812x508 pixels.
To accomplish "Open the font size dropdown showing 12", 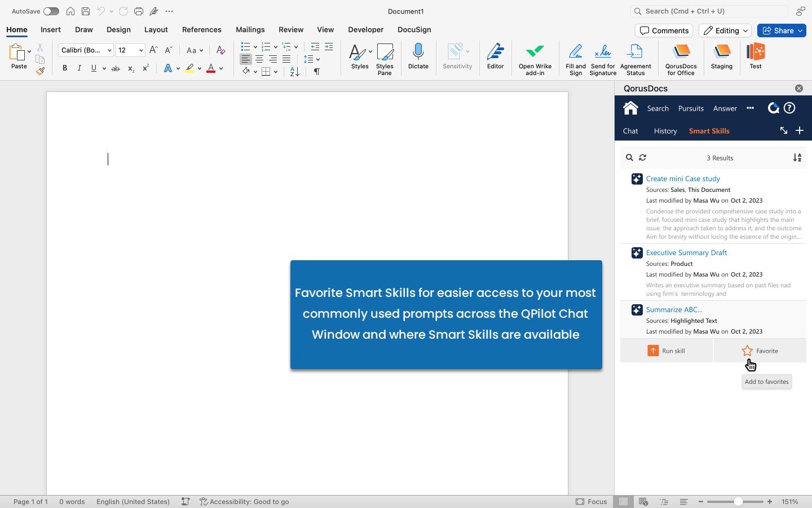I will (141, 50).
